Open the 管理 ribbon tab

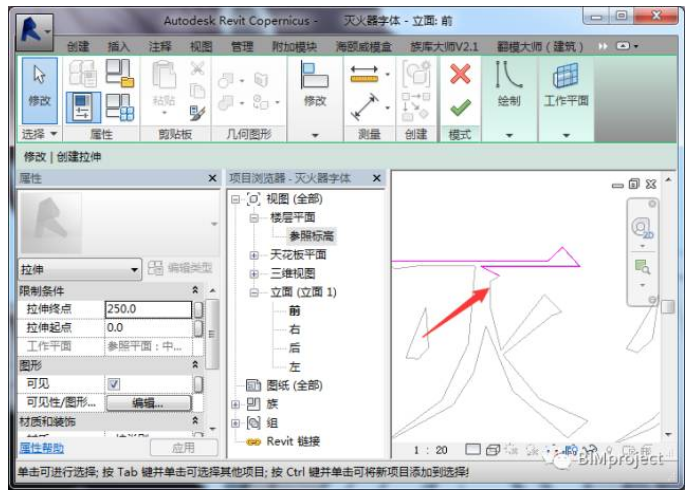(x=242, y=46)
